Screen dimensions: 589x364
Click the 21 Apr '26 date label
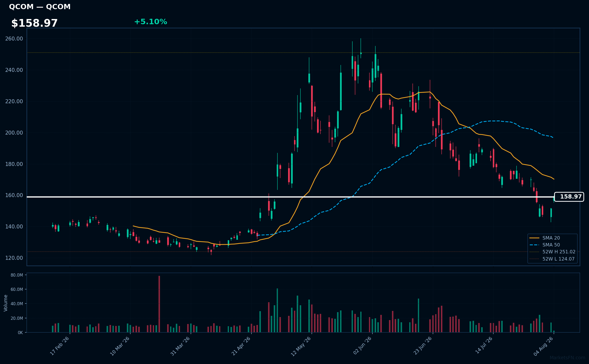[x=241, y=346]
